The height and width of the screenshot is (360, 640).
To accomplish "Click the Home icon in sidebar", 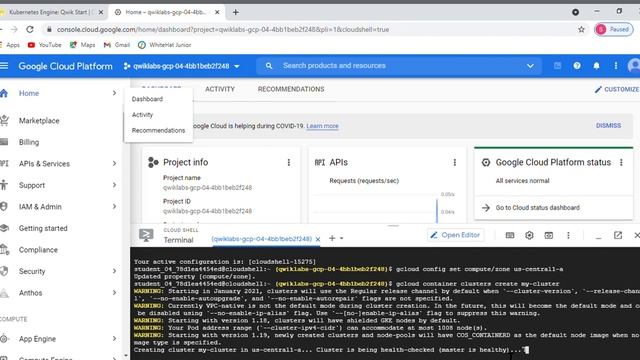I will [4, 93].
